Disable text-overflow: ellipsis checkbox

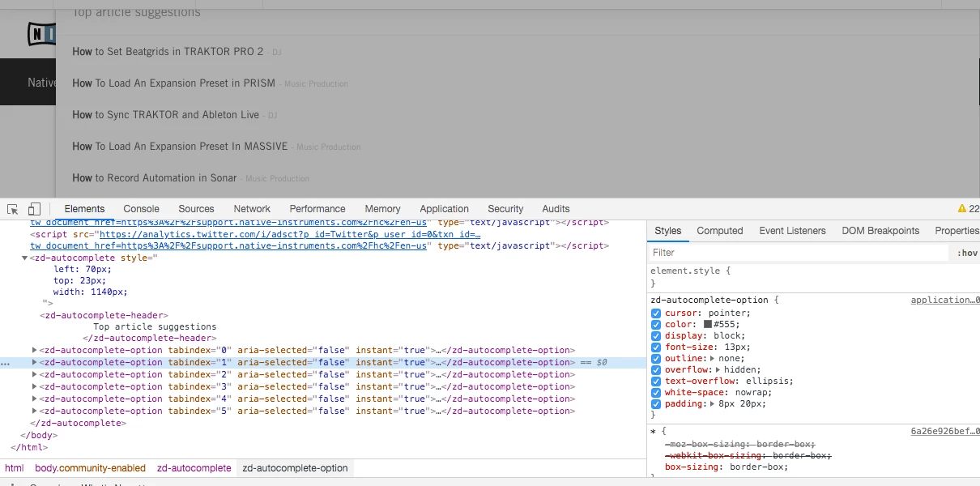tap(656, 381)
